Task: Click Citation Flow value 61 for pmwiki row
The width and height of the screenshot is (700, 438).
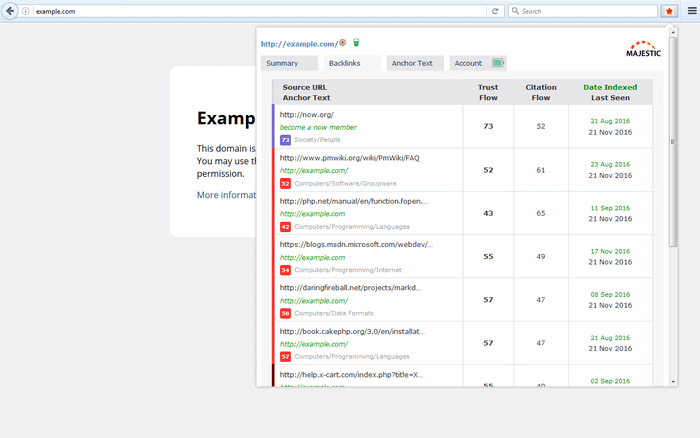Action: point(541,170)
